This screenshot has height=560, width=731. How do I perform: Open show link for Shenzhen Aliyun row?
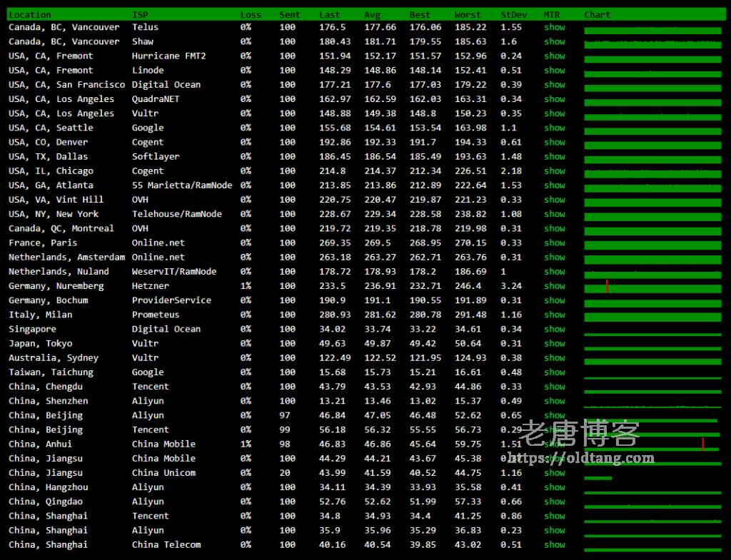click(x=554, y=401)
